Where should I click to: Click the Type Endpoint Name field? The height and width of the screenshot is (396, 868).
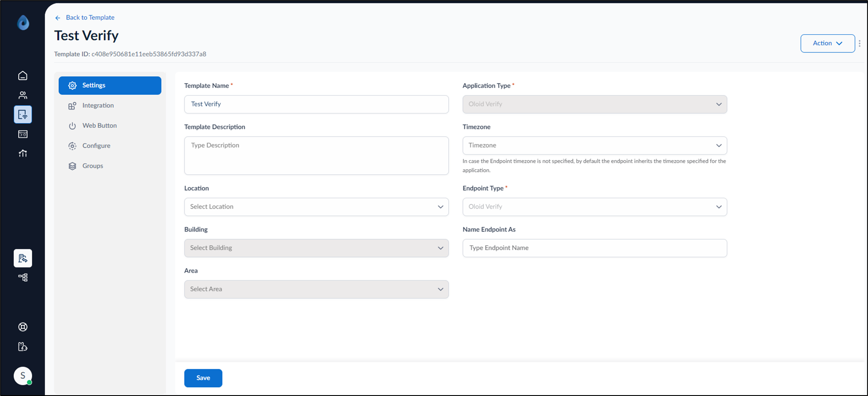click(x=595, y=248)
